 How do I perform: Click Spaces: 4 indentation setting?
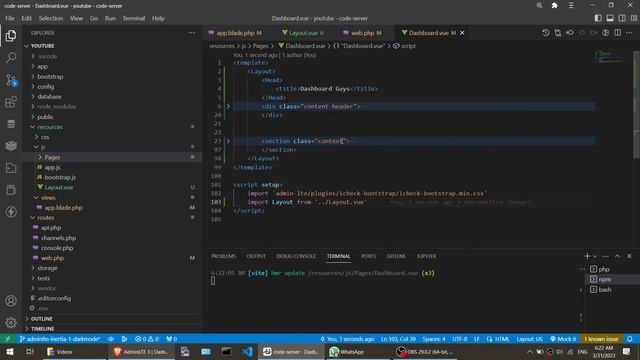(x=434, y=339)
